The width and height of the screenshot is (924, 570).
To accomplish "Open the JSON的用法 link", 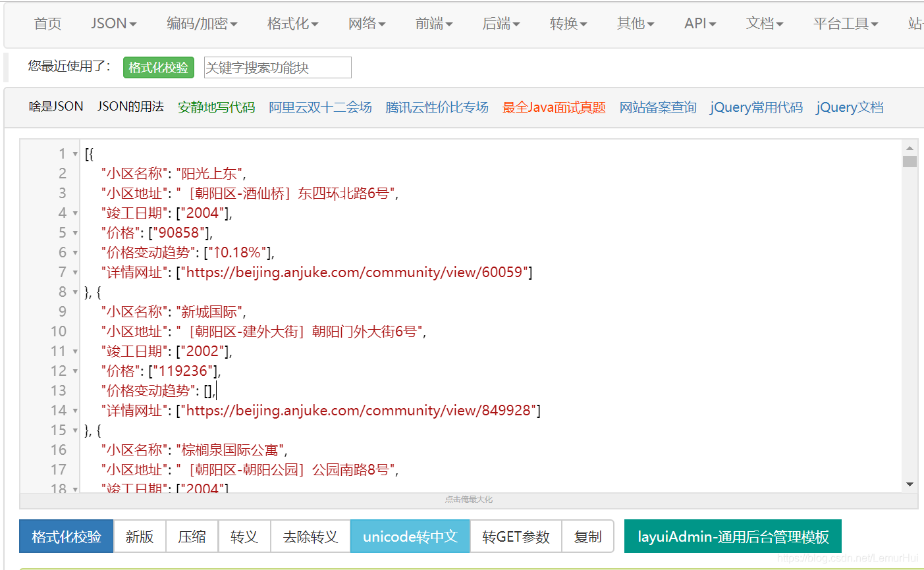I will pyautogui.click(x=130, y=107).
